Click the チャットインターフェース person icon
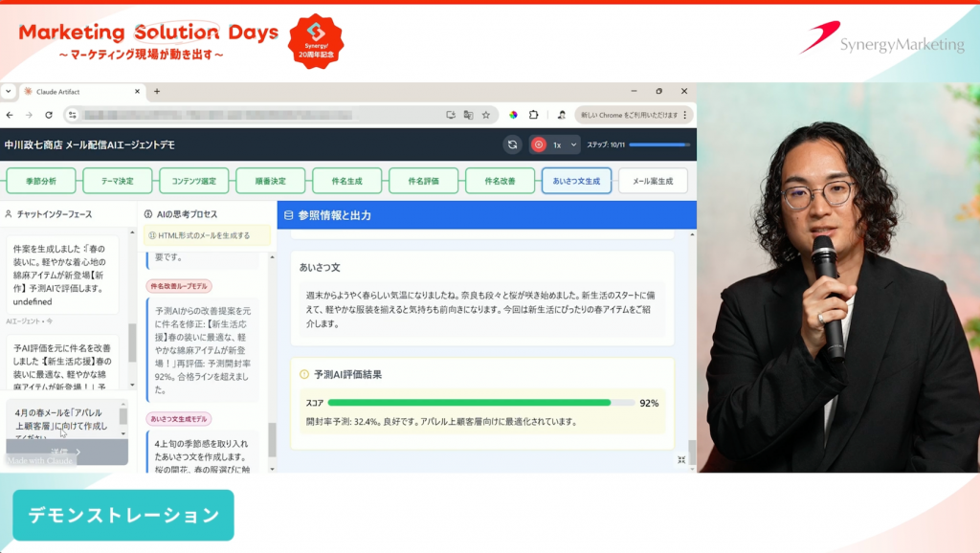Screen dimensions: 980x553 (x=9, y=214)
